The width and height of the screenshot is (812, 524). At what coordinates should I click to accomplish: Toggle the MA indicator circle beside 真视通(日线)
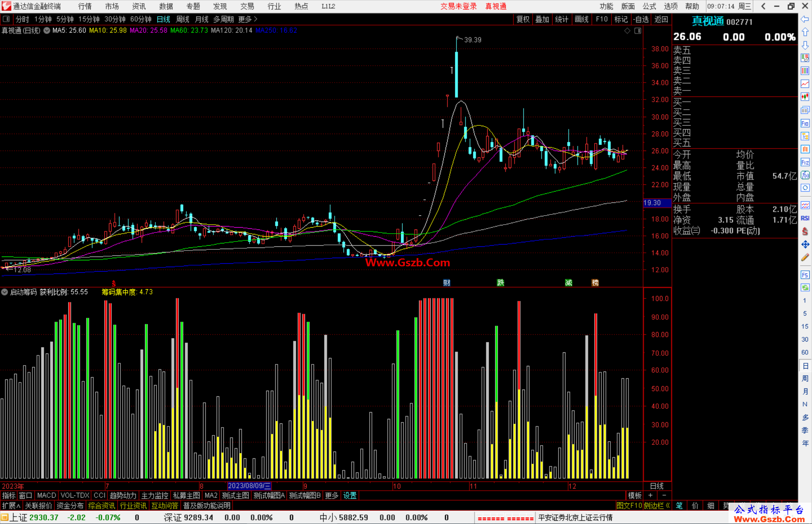[47, 30]
